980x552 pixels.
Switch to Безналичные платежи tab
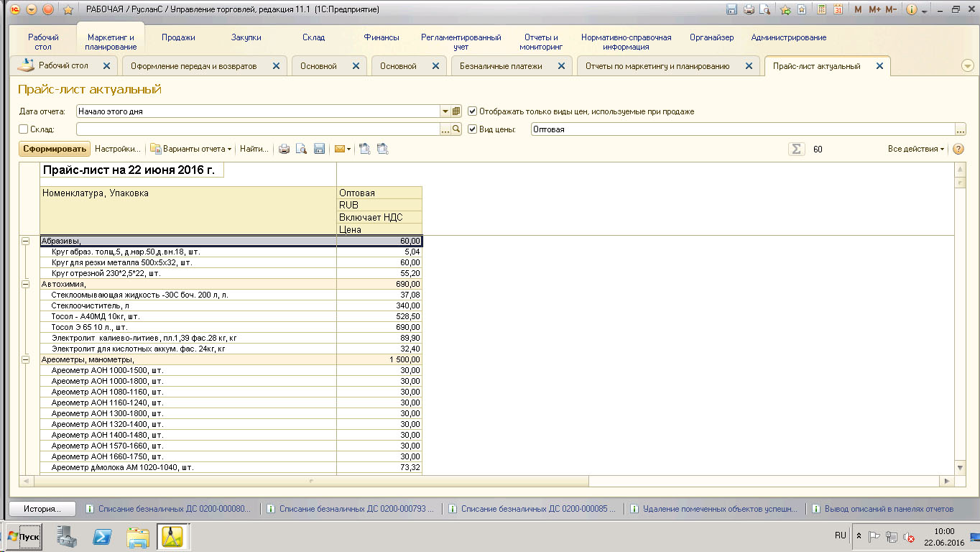click(x=501, y=66)
